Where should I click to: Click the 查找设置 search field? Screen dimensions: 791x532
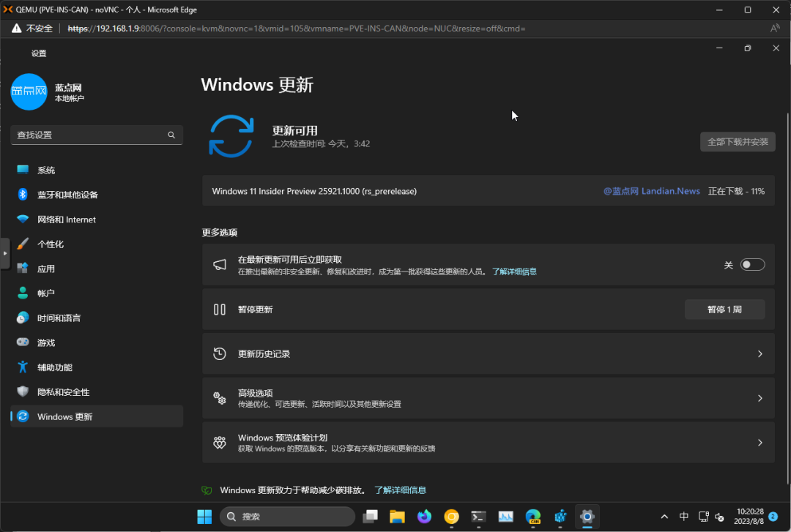(97, 135)
